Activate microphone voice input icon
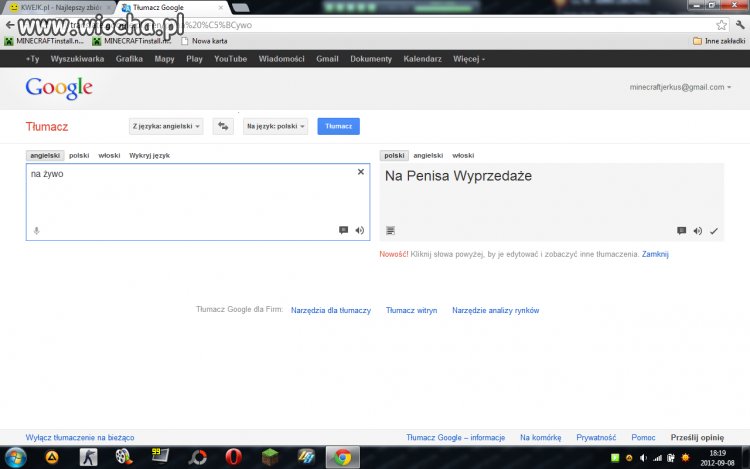The height and width of the screenshot is (469, 750). [36, 231]
